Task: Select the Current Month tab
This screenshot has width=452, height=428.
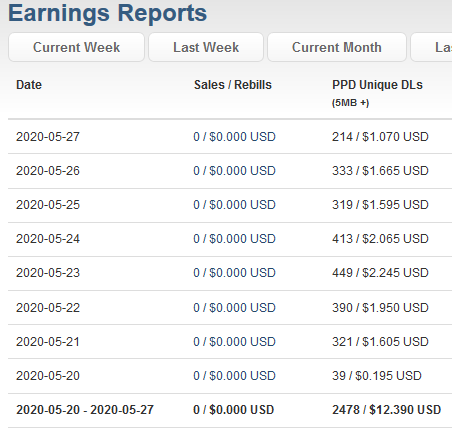Action: coord(337,47)
